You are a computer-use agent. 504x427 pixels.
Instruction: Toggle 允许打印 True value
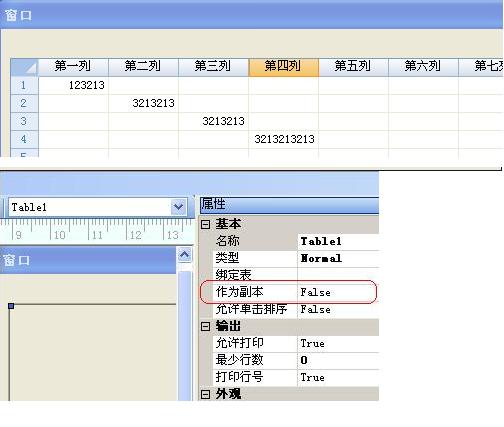coord(338,343)
